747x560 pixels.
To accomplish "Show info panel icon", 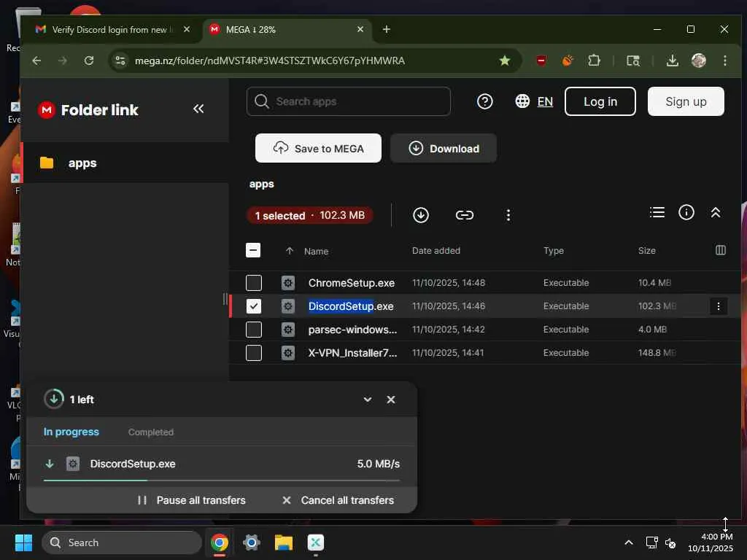I will [x=686, y=212].
